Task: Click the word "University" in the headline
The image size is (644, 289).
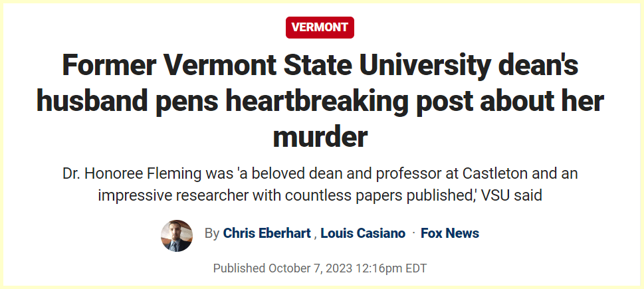Action: 387,66
